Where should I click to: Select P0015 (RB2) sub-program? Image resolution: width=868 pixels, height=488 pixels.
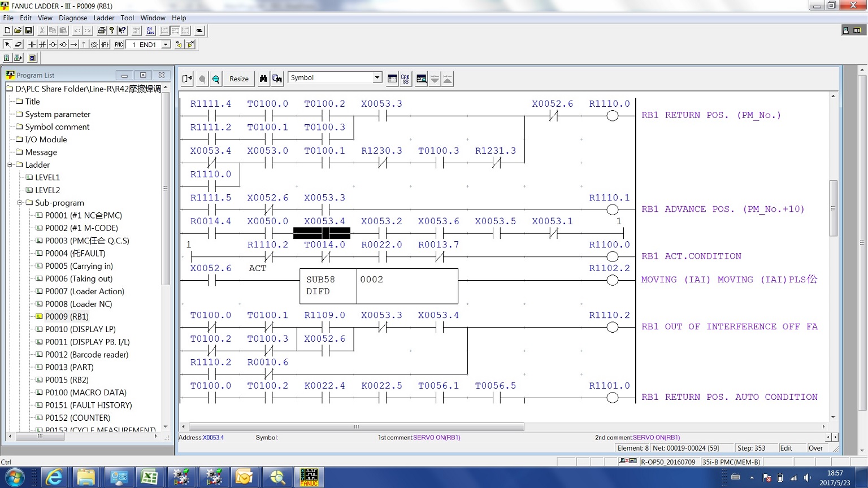tap(67, 380)
